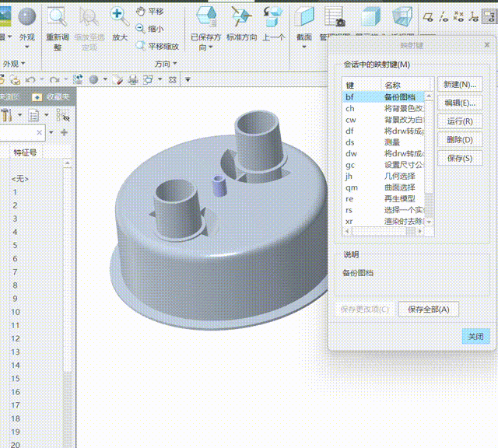Toggle coordinate system display visibility icon
Screen dimensions: 498x448
pyautogui.click(x=474, y=16)
